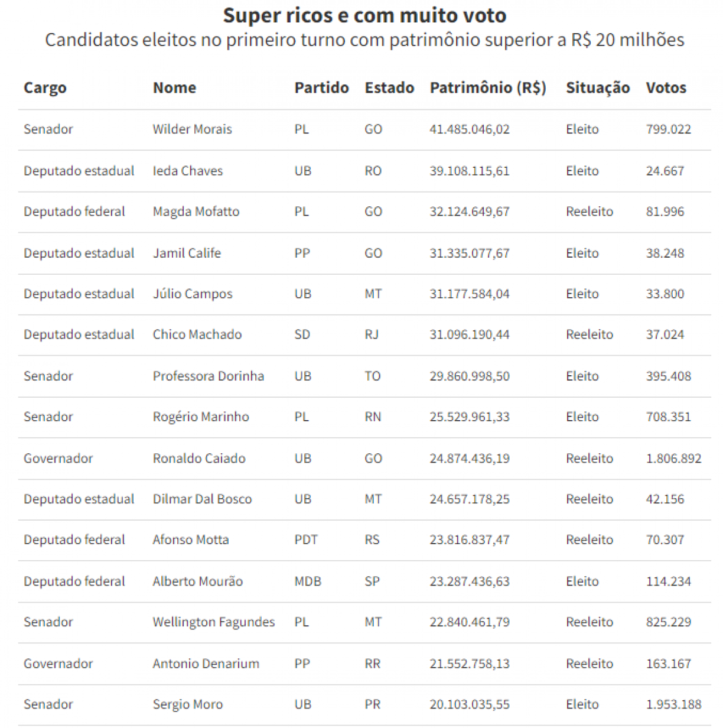Click the Patrimônio (R$) column header
The width and height of the screenshot is (723, 728).
[x=488, y=88]
